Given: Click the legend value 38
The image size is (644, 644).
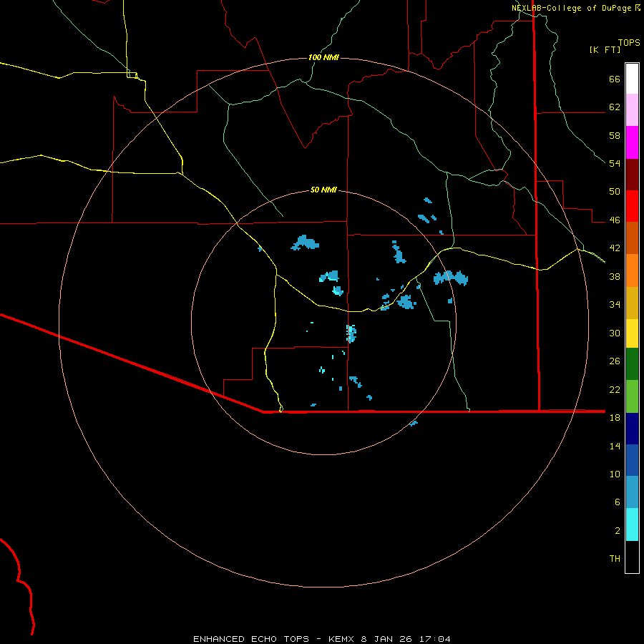Looking at the screenshot, I should 615,276.
